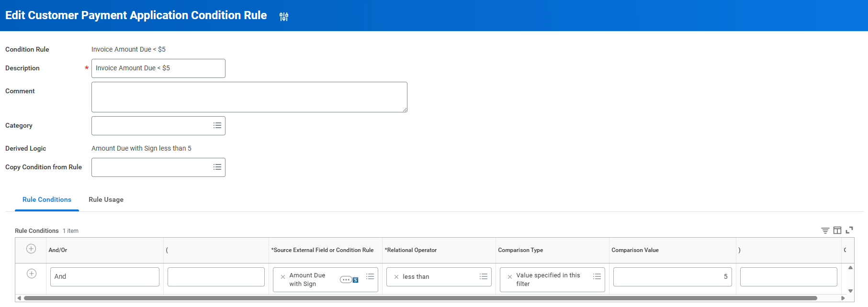Open the configure options icon beside page title
Viewport: 868px width, 307px height.
pyautogui.click(x=284, y=17)
